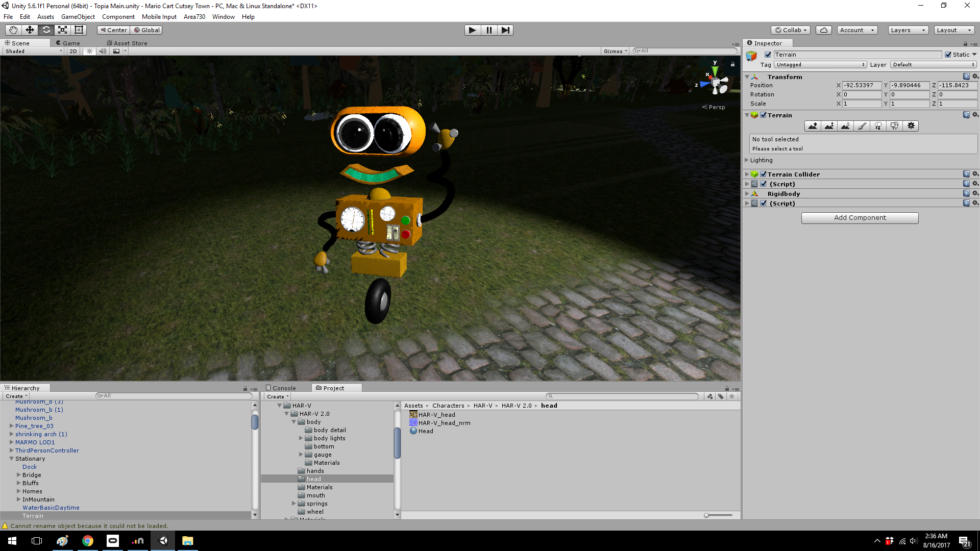Click the Place Trees terrain tool

coord(878,126)
